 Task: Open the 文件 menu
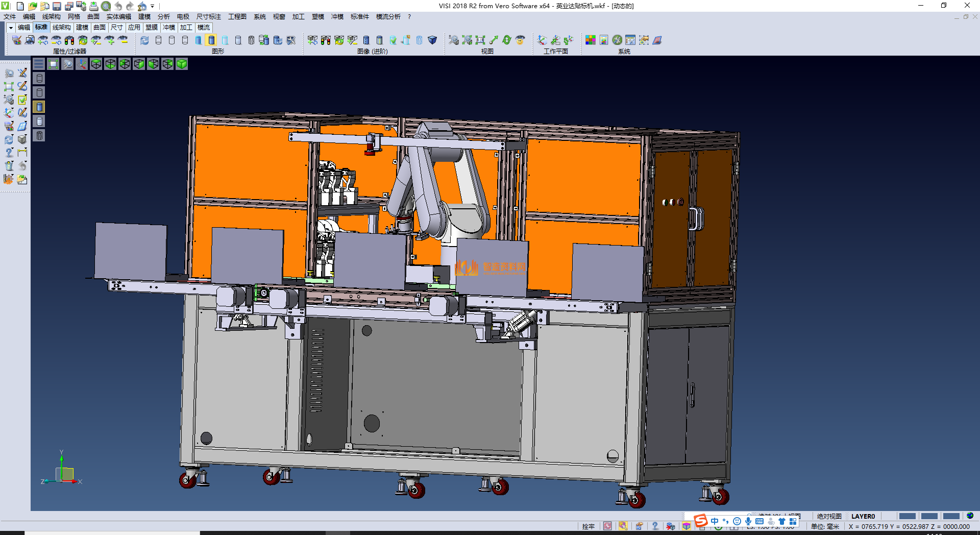(x=10, y=17)
